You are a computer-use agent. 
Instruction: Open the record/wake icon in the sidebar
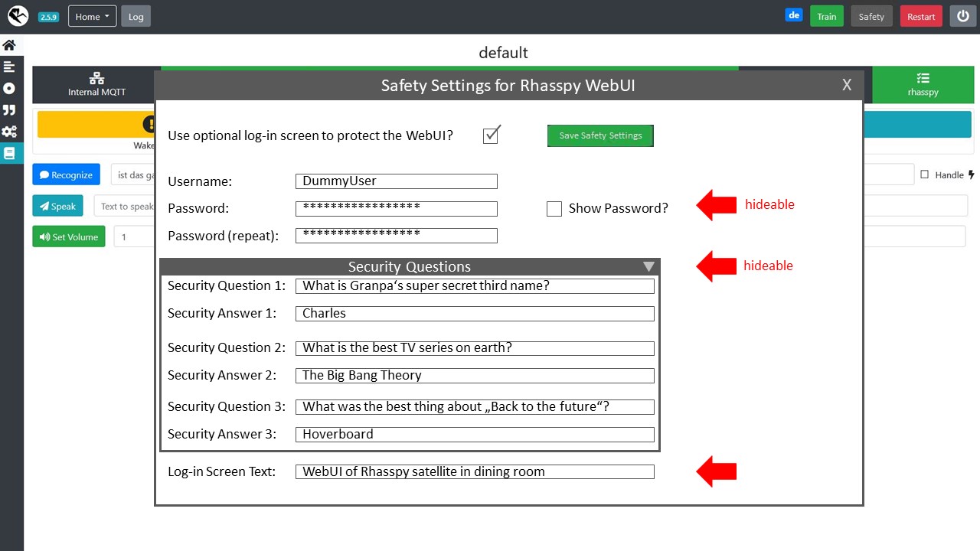click(x=8, y=88)
